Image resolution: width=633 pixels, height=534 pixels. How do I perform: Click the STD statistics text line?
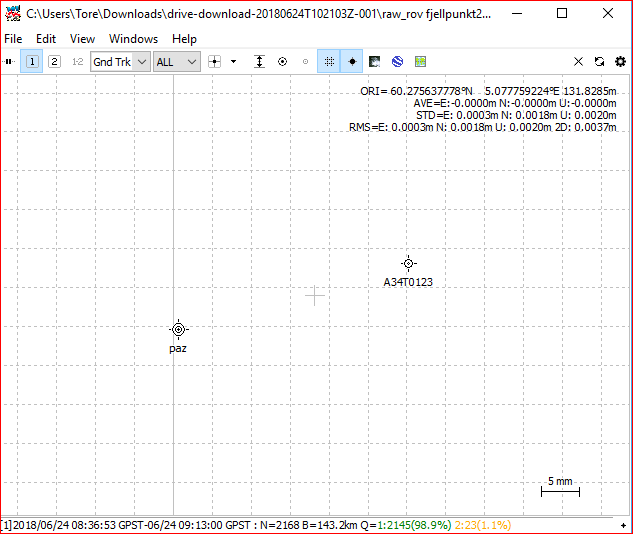(x=516, y=115)
